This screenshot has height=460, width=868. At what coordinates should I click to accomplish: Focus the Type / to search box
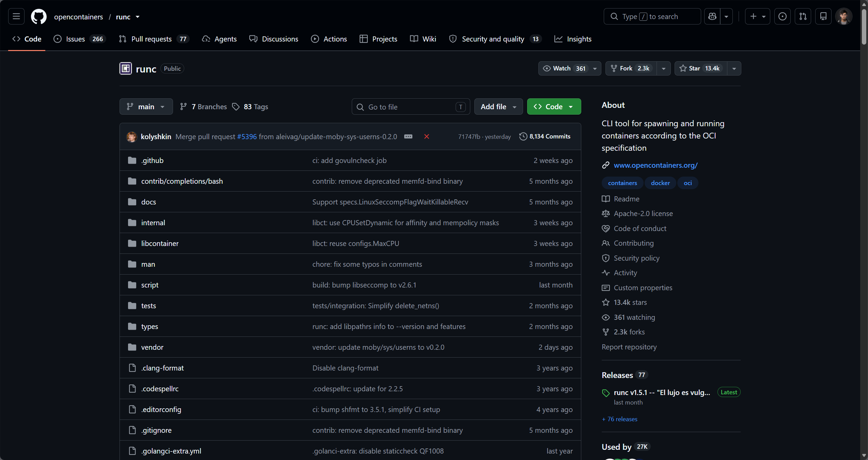pyautogui.click(x=652, y=16)
